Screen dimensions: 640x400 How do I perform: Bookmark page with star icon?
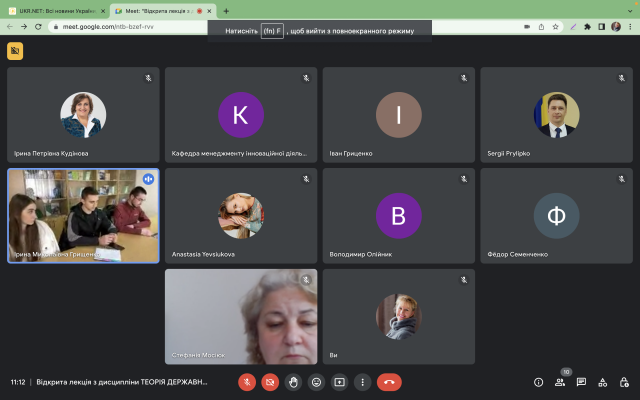pos(555,27)
